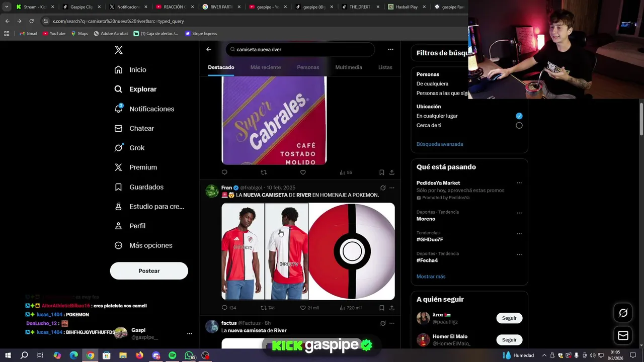This screenshot has height=362, width=644.
Task: Share Fran's Pokemon shirt post
Action: click(x=391, y=308)
